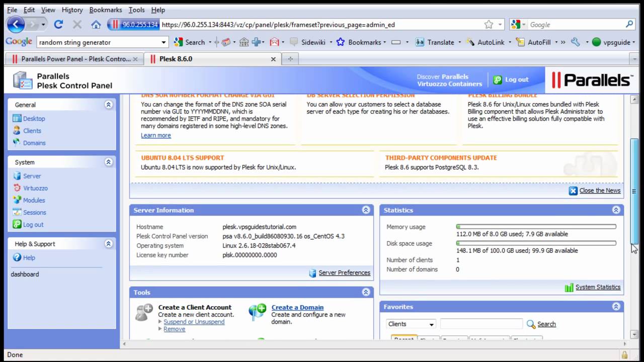644x362 pixels.
Task: Open Google toolbar wrench settings icon
Action: [x=576, y=42]
